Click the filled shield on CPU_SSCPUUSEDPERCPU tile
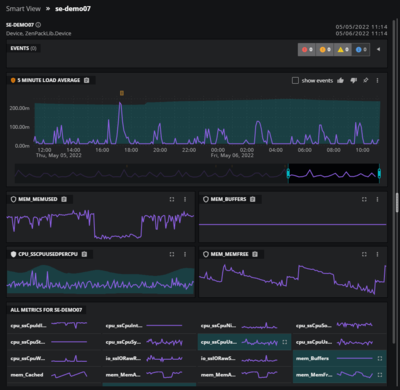 [13, 254]
